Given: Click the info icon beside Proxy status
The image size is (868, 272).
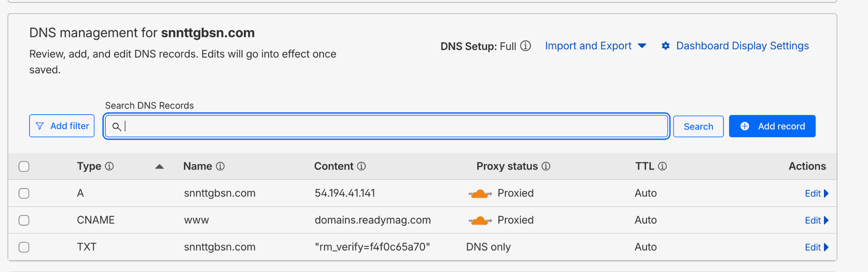Looking at the screenshot, I should [546, 166].
